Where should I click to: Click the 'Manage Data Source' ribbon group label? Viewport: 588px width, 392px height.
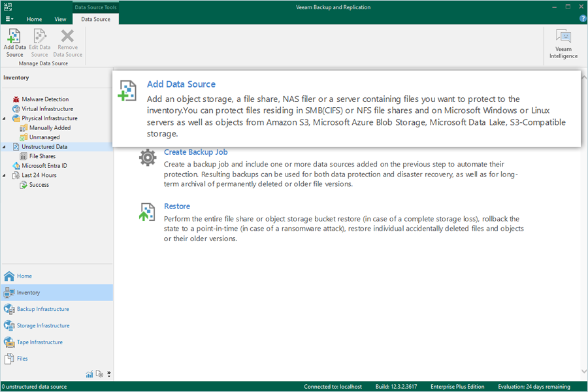point(44,63)
